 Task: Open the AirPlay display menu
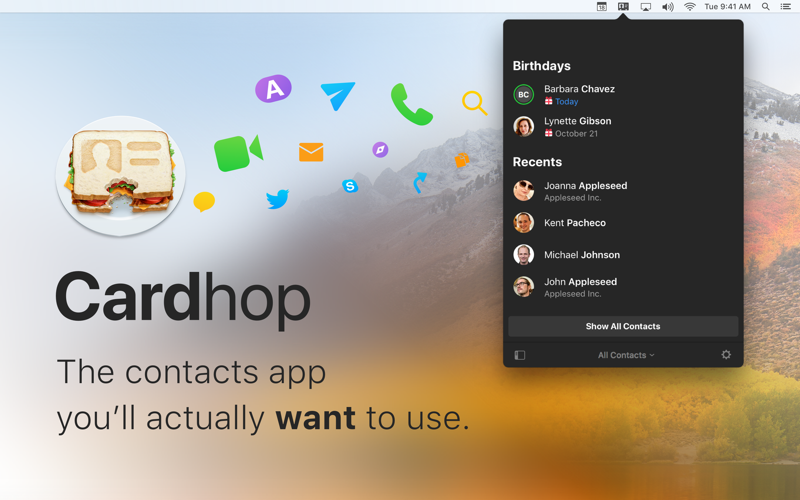pyautogui.click(x=645, y=7)
